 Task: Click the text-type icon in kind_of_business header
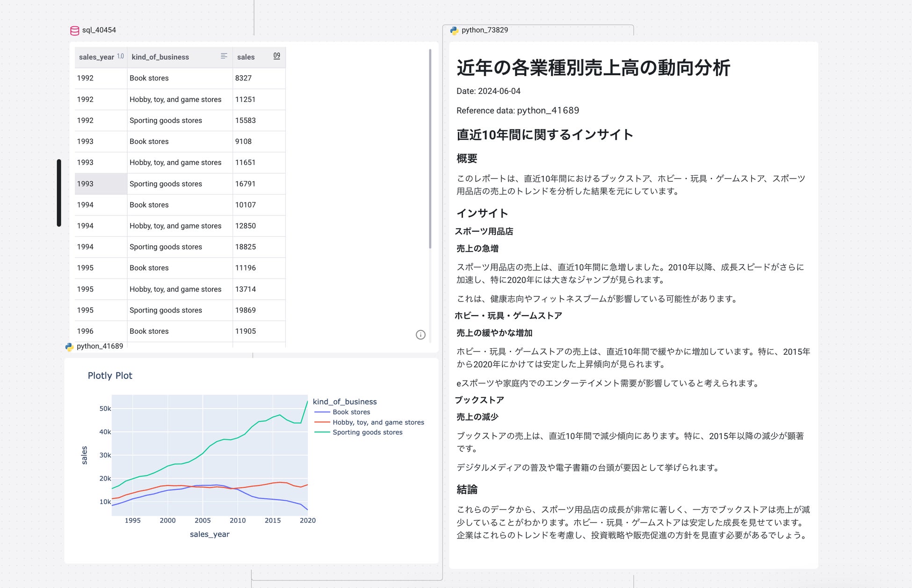coord(224,56)
